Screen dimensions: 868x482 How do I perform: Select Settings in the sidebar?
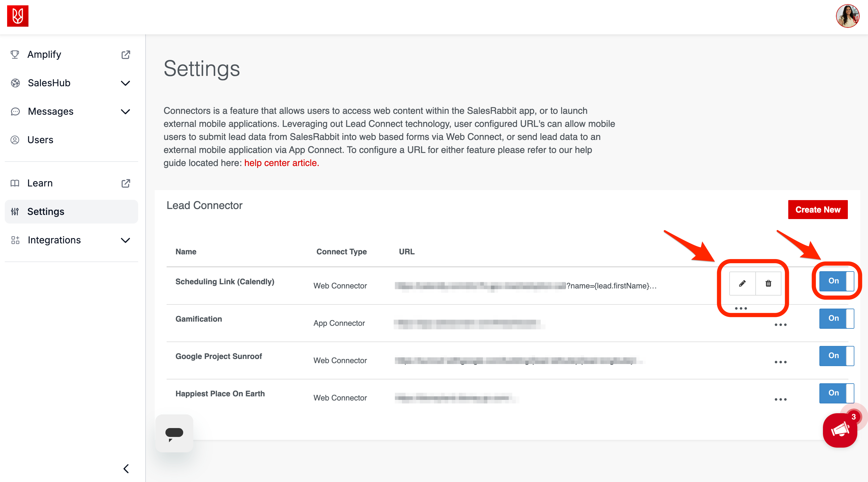pyautogui.click(x=45, y=212)
